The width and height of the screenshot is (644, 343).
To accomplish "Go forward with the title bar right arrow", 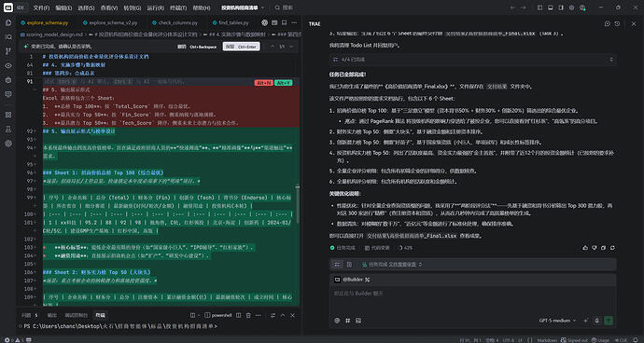I will click(523, 7).
